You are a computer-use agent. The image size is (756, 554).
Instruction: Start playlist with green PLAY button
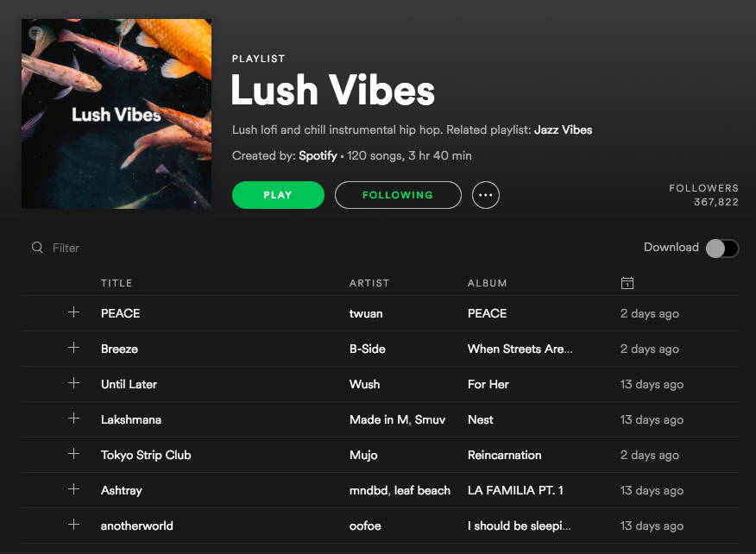tap(278, 195)
